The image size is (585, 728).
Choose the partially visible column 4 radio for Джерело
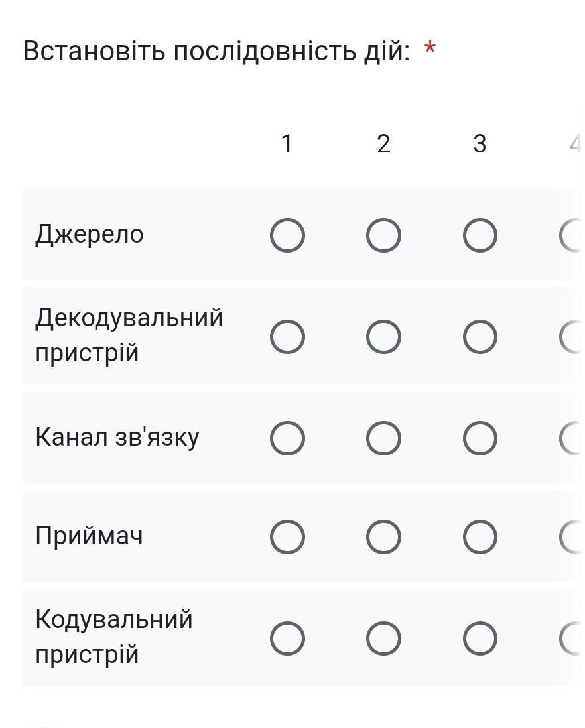[573, 235]
